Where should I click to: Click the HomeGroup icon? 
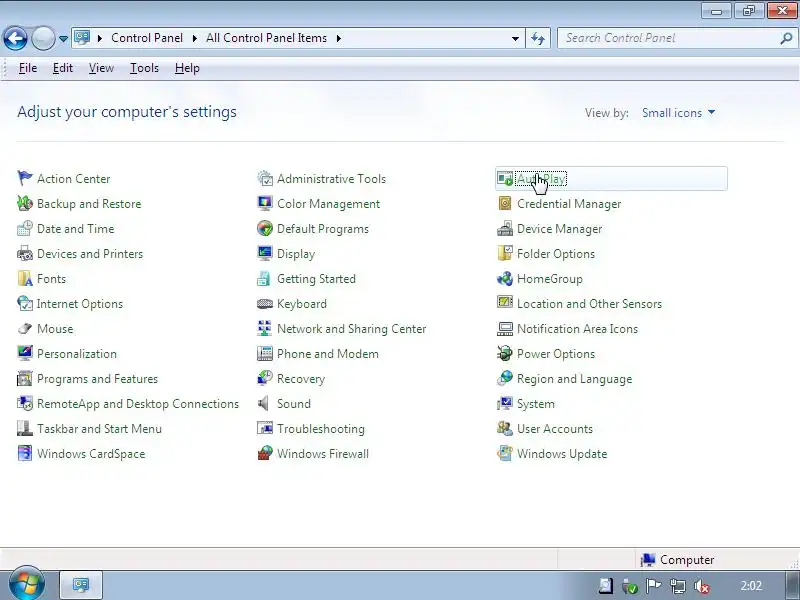(505, 278)
